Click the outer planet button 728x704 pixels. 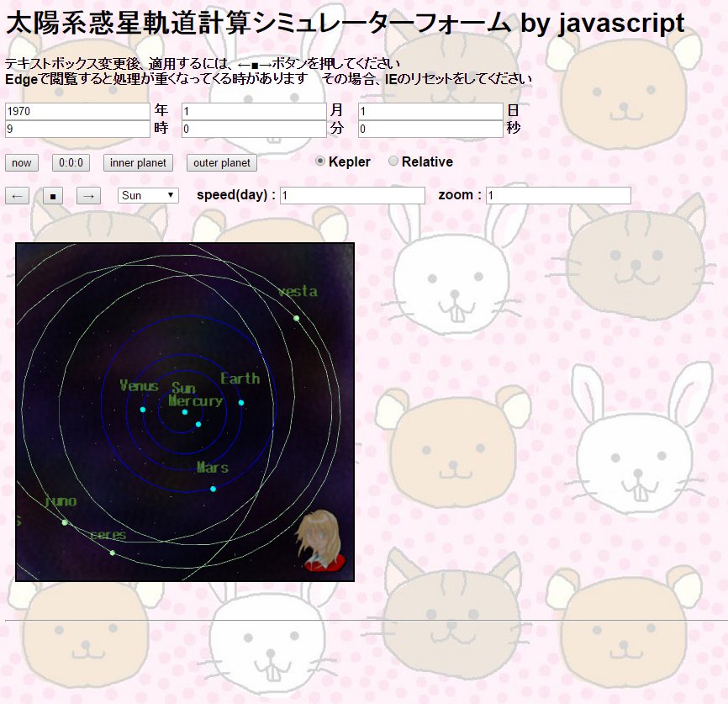tap(222, 163)
